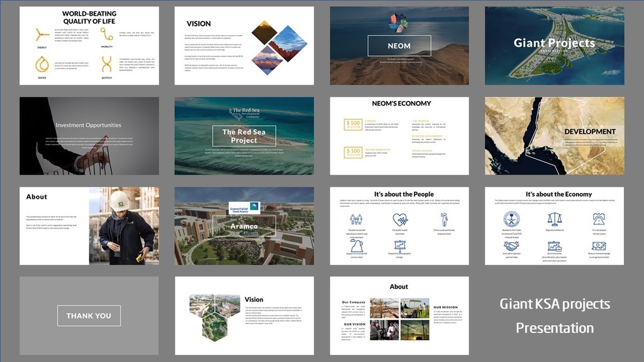Viewport: 644px width, 362px height.
Task: Select The Red Sea Project slide
Action: tap(244, 136)
